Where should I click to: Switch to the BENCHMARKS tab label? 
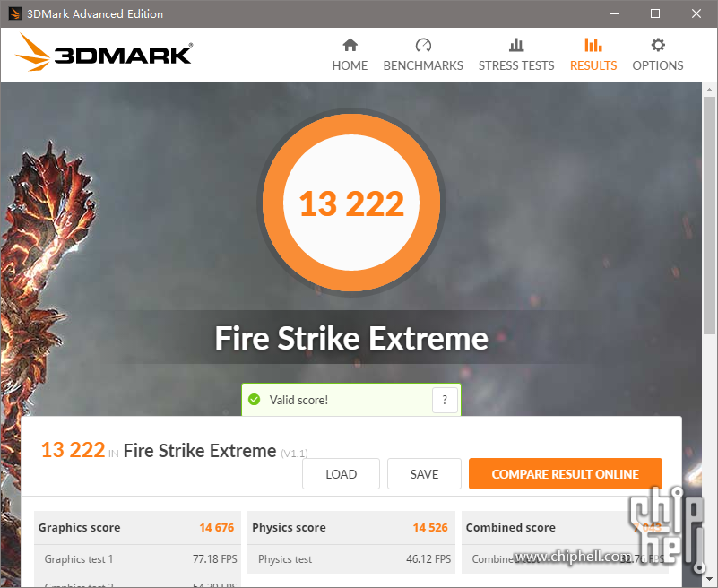[x=423, y=66]
